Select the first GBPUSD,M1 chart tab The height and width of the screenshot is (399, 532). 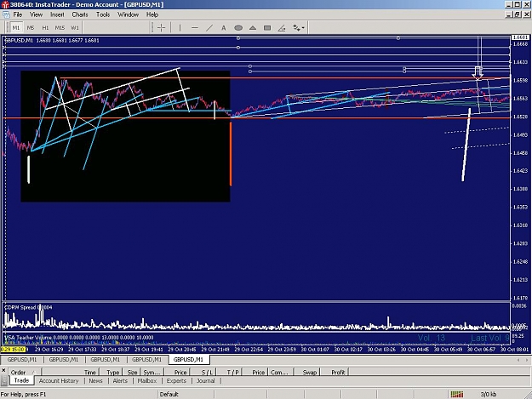coord(22,359)
